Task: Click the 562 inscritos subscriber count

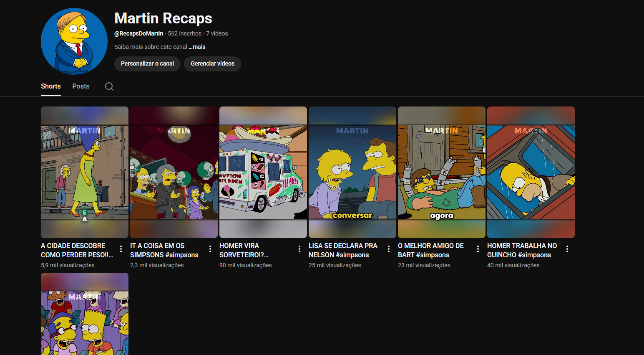Action: point(185,33)
